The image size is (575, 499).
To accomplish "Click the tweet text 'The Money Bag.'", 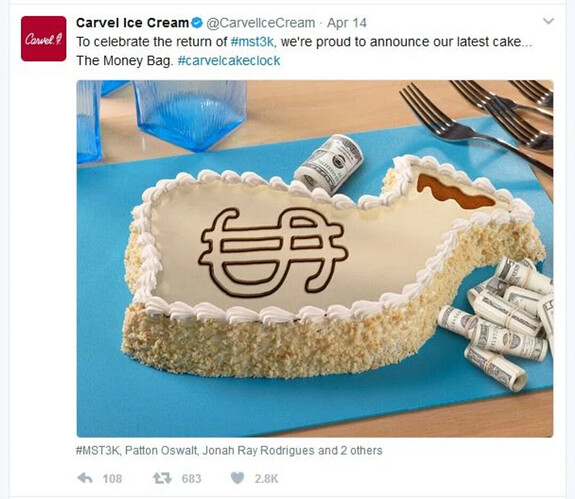I will 124,60.
